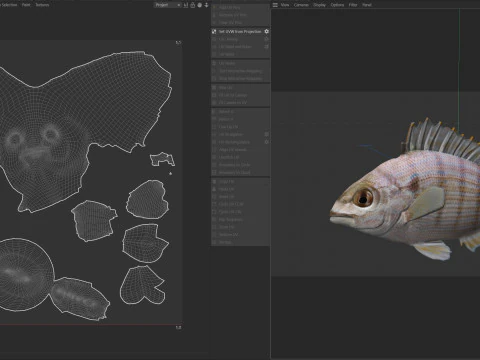The height and width of the screenshot is (360, 480).
Task: Open UV Weld and Relax options icon
Action: click(266, 47)
